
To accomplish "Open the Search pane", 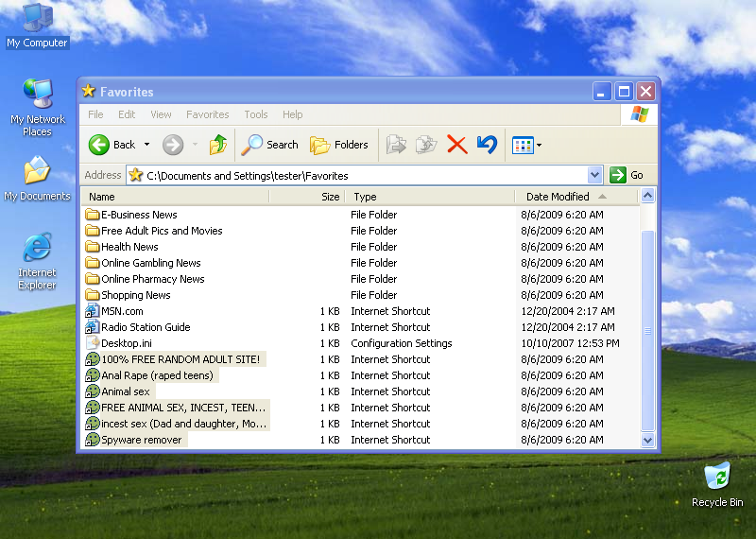I will tap(269, 145).
